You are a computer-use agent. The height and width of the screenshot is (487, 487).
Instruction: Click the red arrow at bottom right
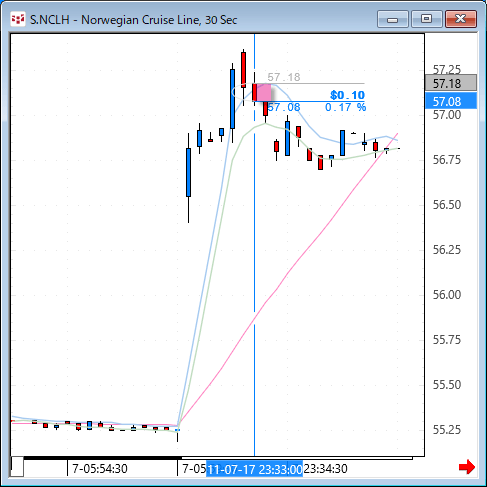467,467
